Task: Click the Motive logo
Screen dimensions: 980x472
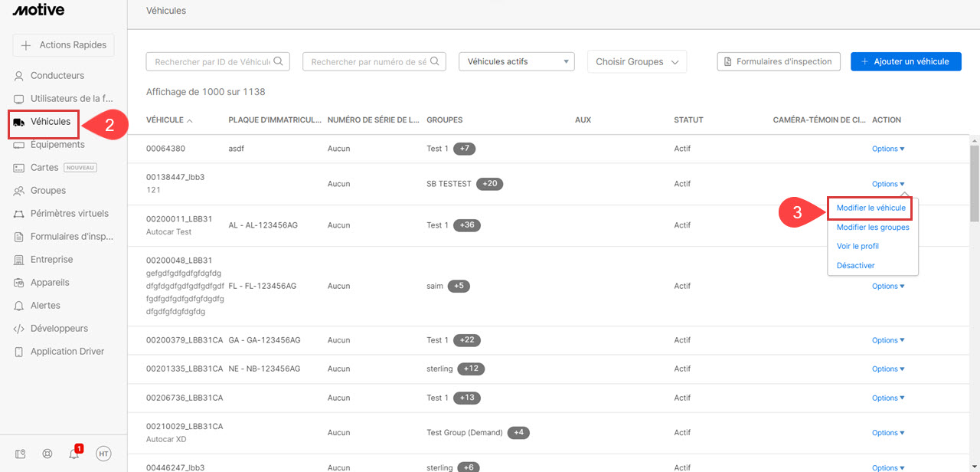Action: pos(38,10)
